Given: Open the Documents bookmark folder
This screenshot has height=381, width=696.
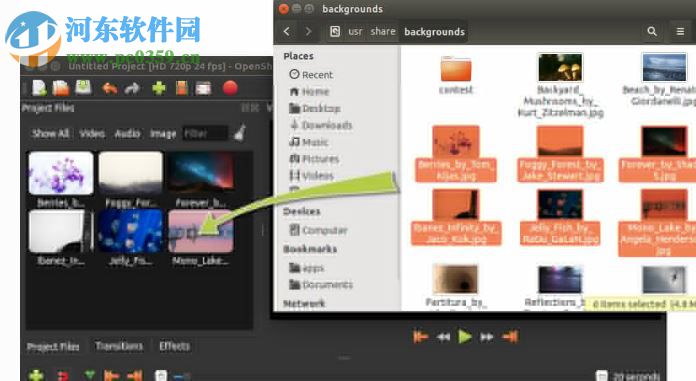Looking at the screenshot, I should (x=320, y=285).
